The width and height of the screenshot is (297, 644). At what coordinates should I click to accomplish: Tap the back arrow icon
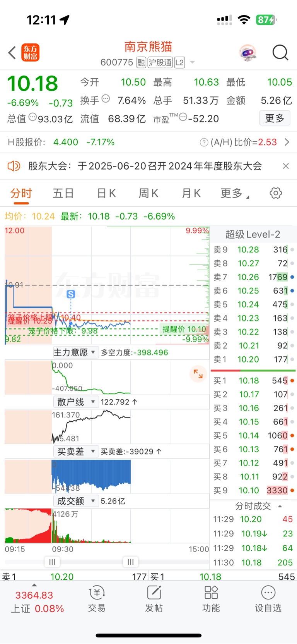coord(12,53)
